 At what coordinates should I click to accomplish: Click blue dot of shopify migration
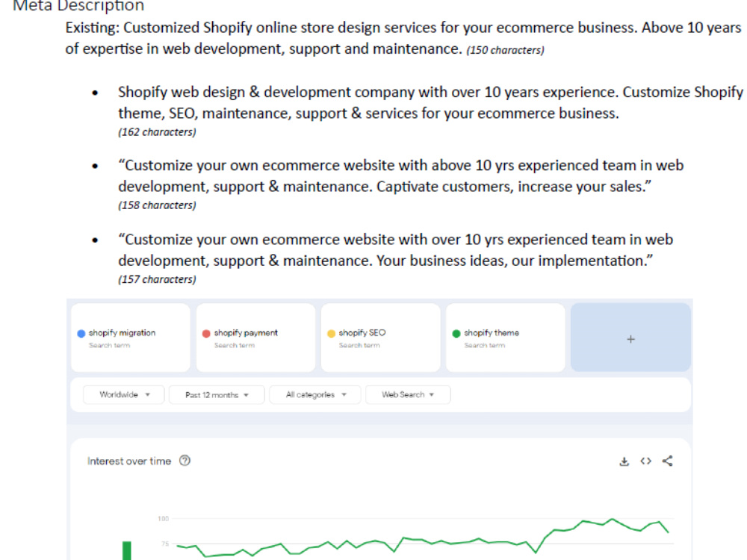(81, 333)
